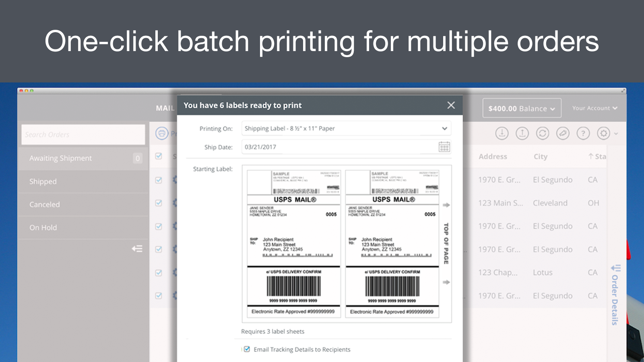Image resolution: width=644 pixels, height=362 pixels.
Task: Choose the left sample label as starting label
Action: coord(294,244)
